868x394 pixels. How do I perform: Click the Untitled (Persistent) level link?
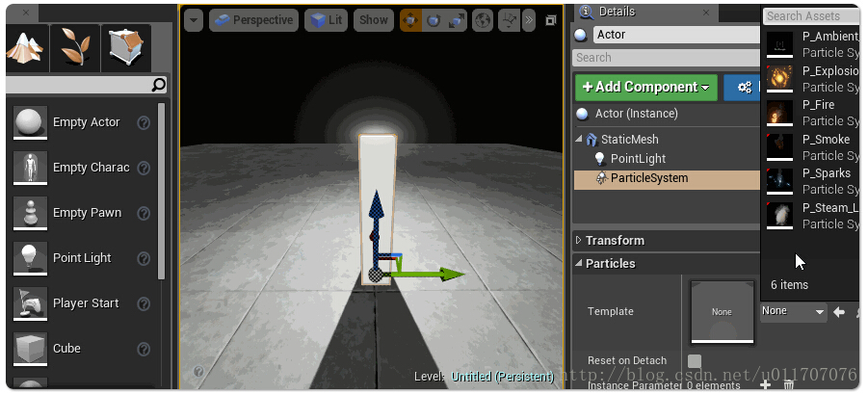[502, 377]
